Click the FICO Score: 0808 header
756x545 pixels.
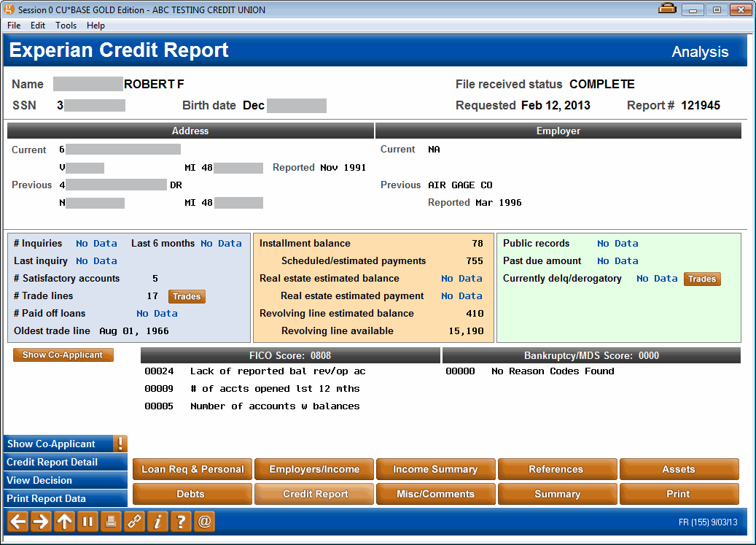(x=290, y=355)
